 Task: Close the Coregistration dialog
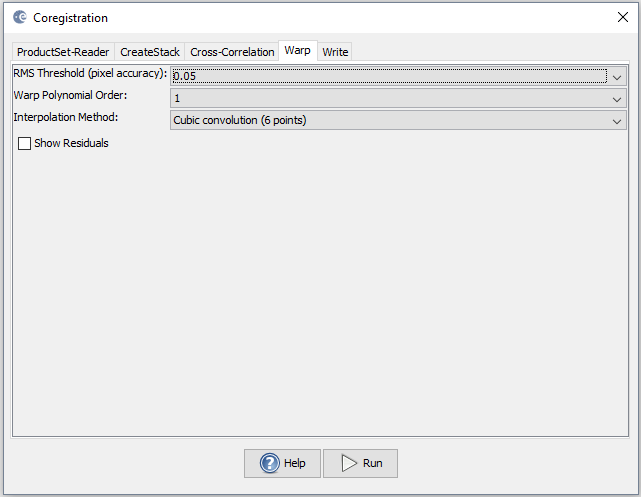(x=623, y=17)
